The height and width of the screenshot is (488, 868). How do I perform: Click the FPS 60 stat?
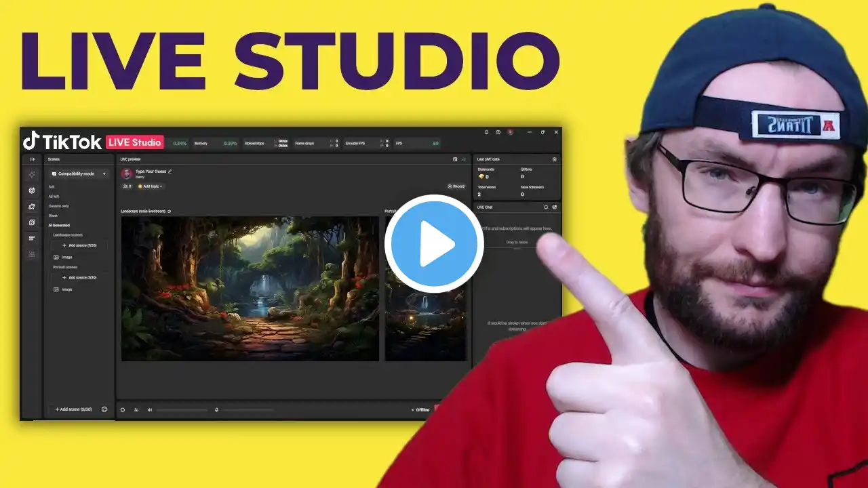417,143
